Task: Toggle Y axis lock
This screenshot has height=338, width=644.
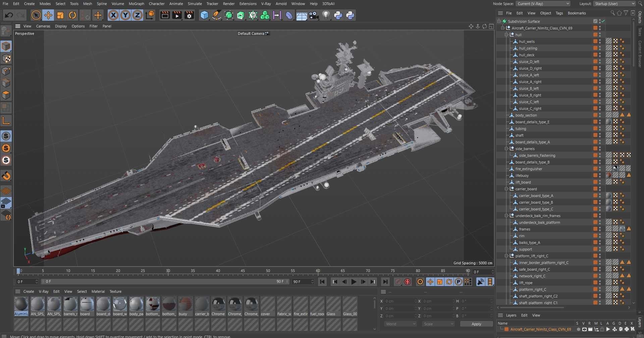Action: 125,15
